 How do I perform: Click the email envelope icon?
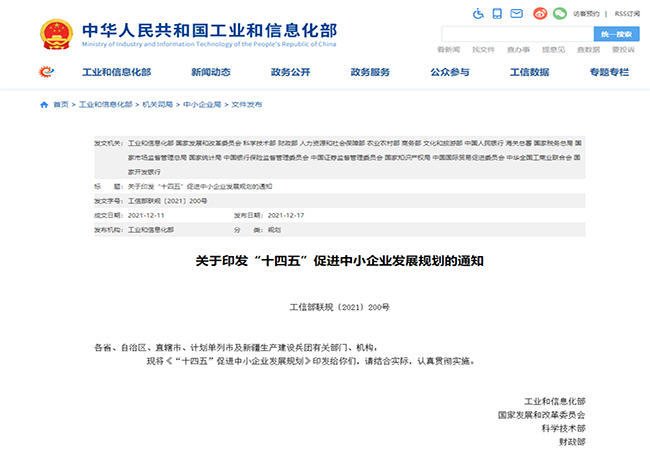pos(517,13)
